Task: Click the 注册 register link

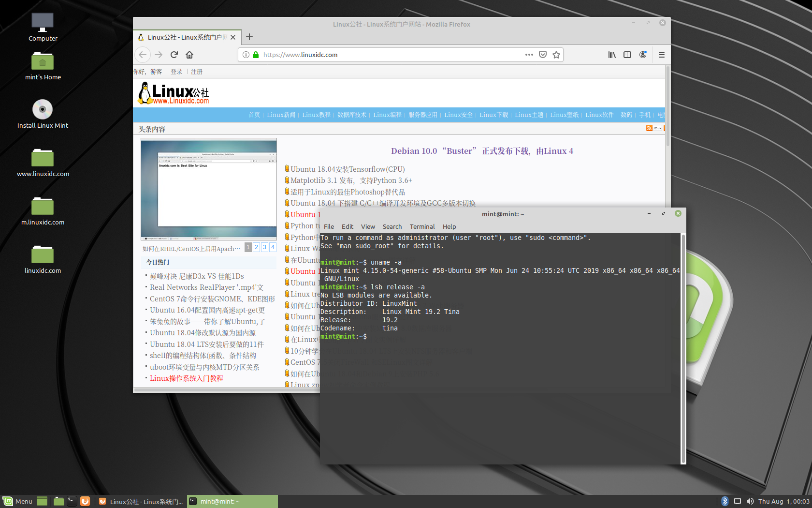Action: [x=197, y=72]
